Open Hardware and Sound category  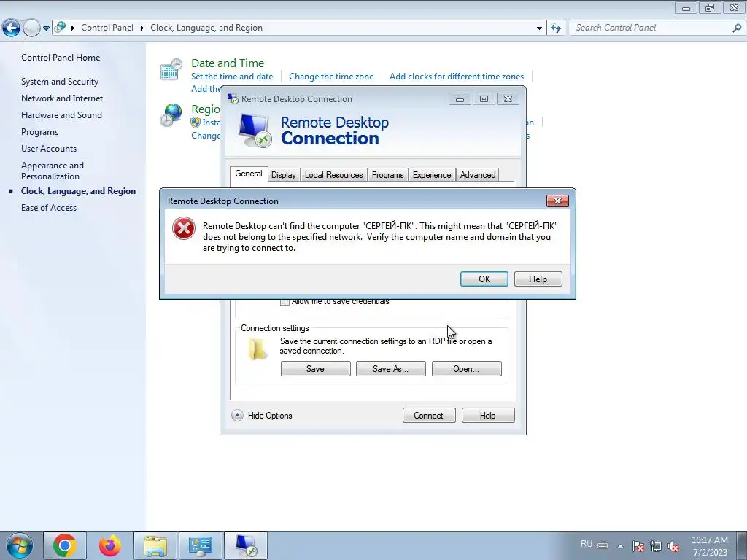[61, 114]
